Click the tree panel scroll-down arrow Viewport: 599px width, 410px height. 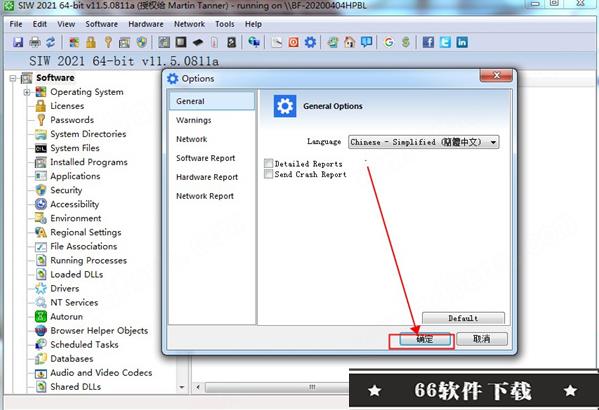(182, 387)
